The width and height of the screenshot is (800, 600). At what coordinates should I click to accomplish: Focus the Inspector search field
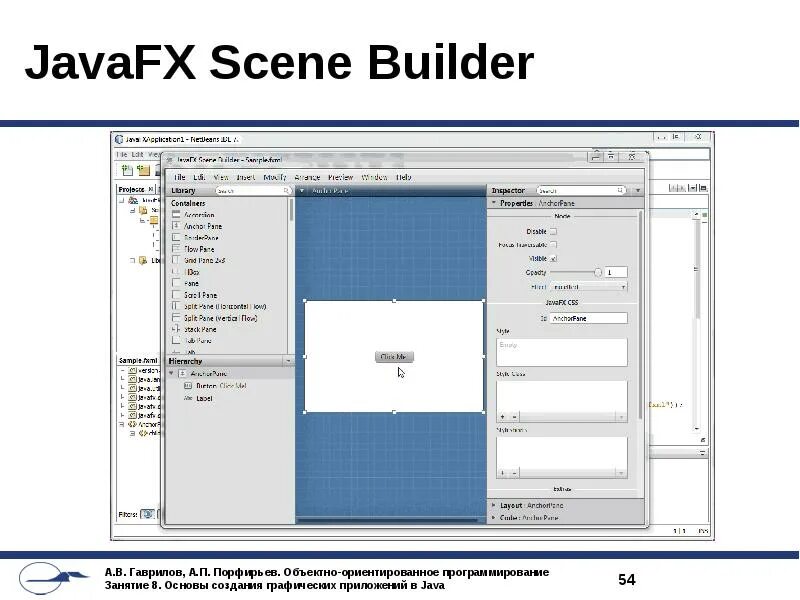click(x=581, y=190)
